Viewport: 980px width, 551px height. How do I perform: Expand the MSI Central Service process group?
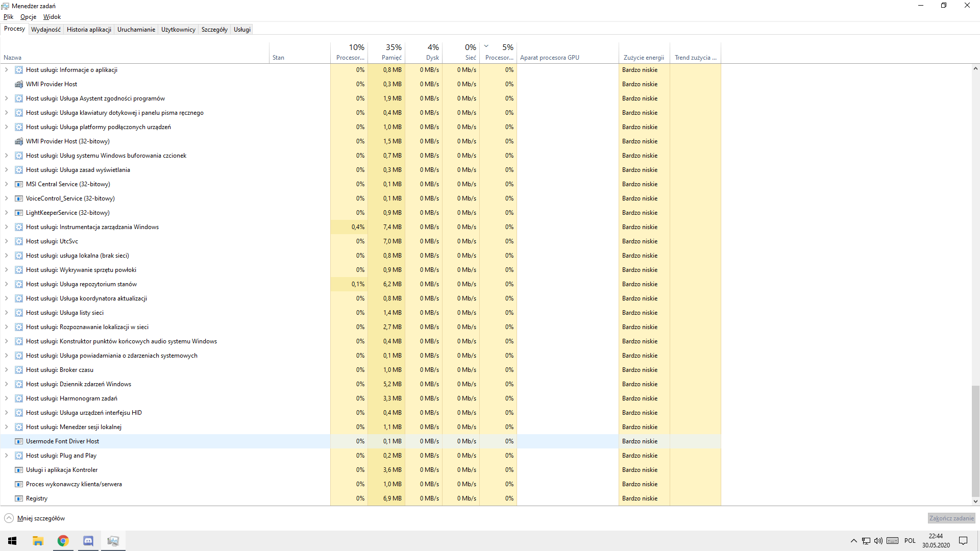click(7, 184)
